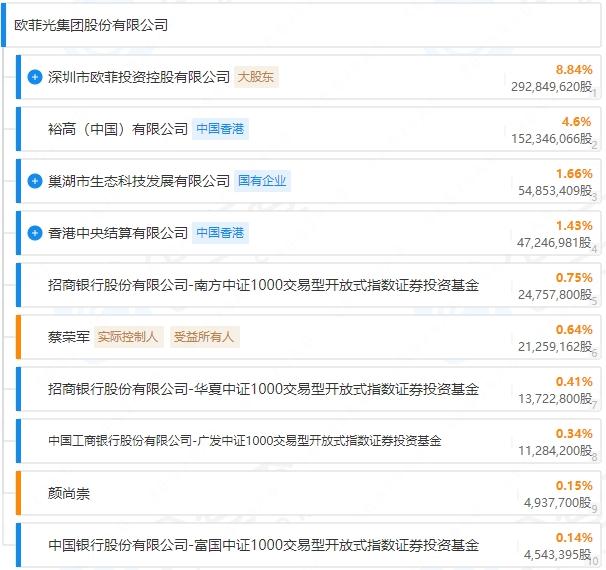Click the 292,849,620股 share count
Image resolution: width=606 pixels, height=570 pixels.
coord(552,87)
